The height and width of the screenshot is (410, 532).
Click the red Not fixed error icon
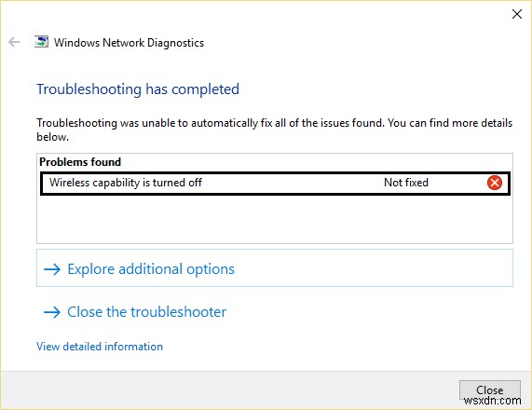pyautogui.click(x=495, y=183)
